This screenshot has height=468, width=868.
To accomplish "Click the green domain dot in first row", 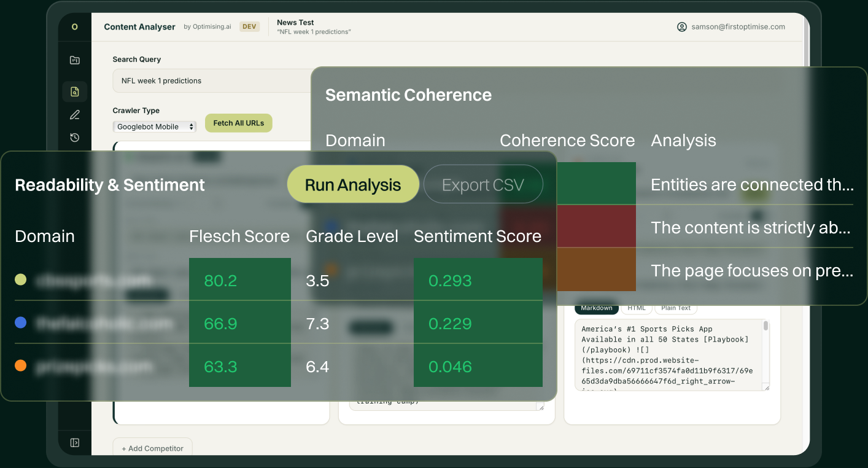I will point(21,280).
